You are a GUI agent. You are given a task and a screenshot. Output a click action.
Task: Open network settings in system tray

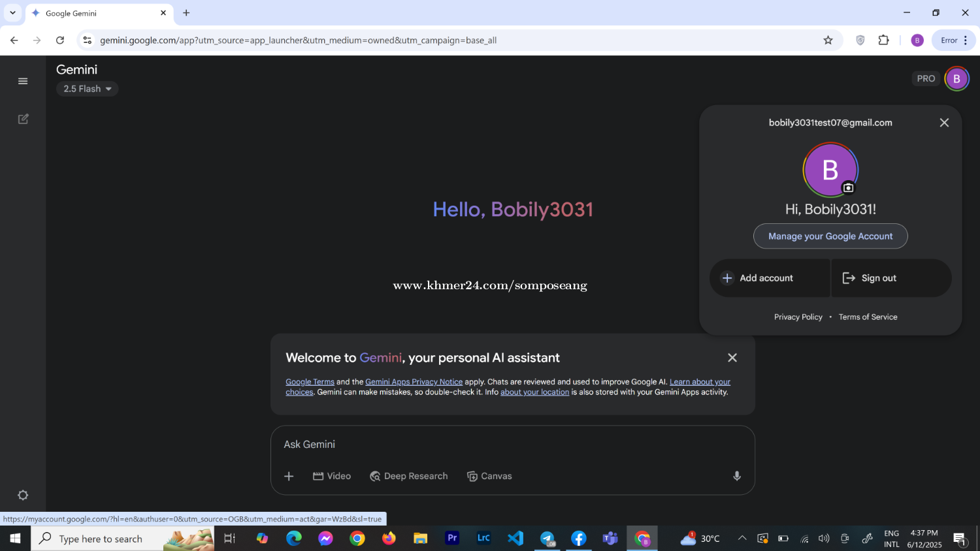coord(804,539)
